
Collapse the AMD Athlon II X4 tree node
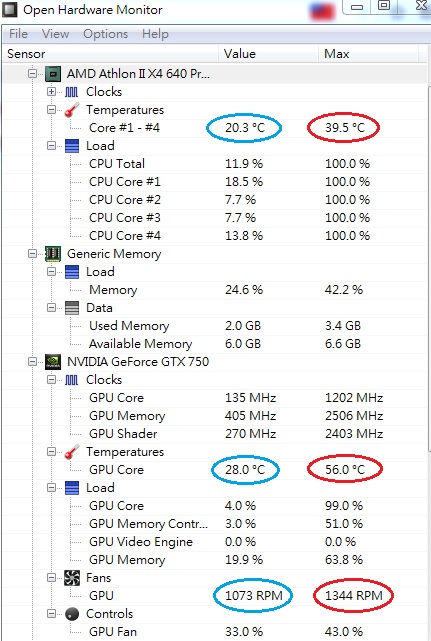point(32,74)
